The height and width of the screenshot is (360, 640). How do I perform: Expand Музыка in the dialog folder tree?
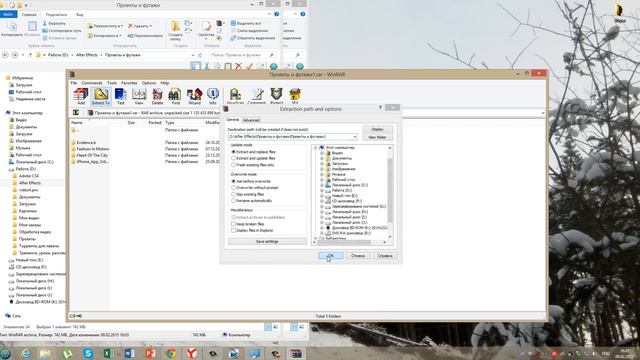[322, 174]
